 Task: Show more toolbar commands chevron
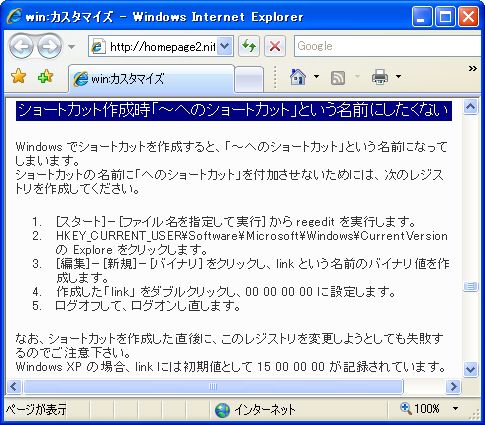(x=473, y=69)
